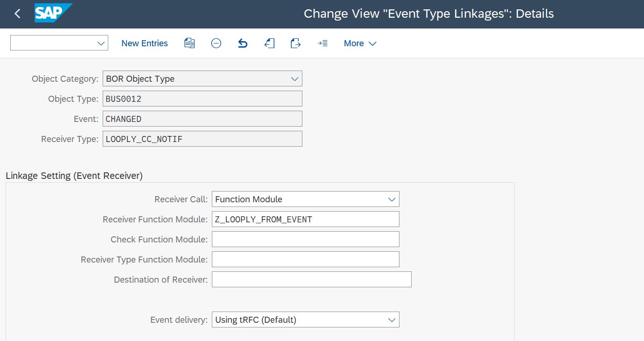Click the Next Entry page icon

pyautogui.click(x=295, y=43)
